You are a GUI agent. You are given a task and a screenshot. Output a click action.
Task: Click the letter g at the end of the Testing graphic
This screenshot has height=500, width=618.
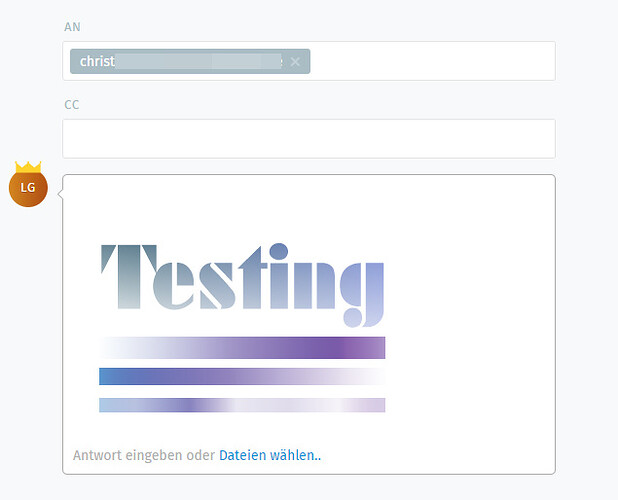tap(362, 295)
